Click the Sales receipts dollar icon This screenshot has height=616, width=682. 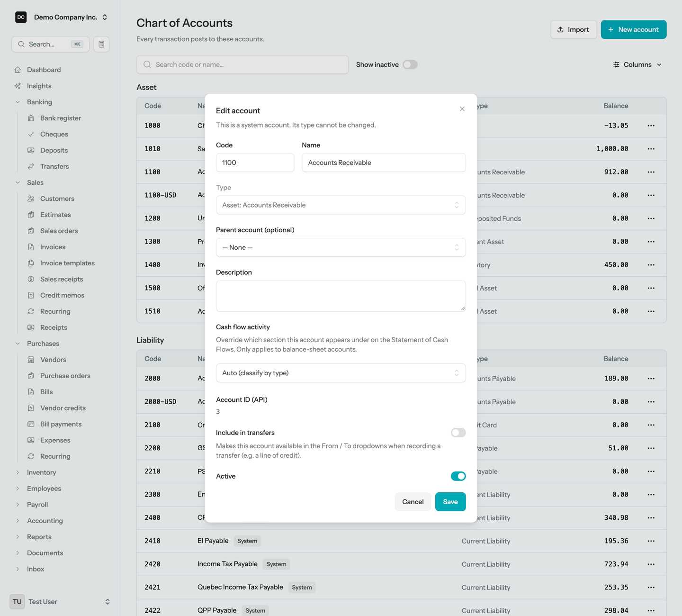[31, 279]
